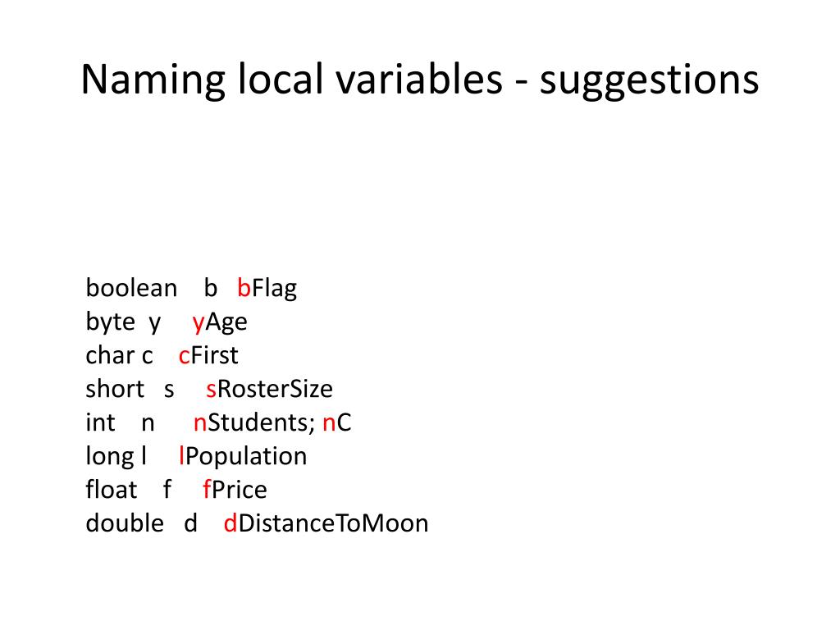Select the 'nStudents;' example text
The width and height of the screenshot is (840, 630).
tap(254, 422)
